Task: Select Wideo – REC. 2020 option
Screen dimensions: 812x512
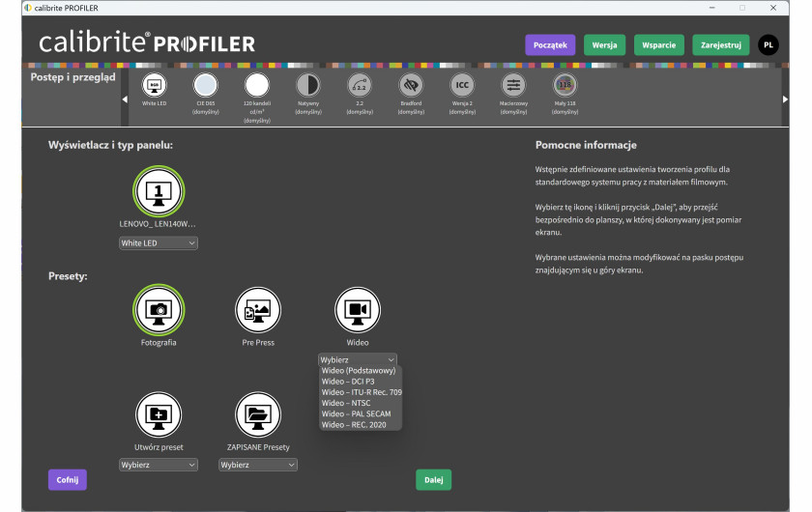Action: coord(361,424)
